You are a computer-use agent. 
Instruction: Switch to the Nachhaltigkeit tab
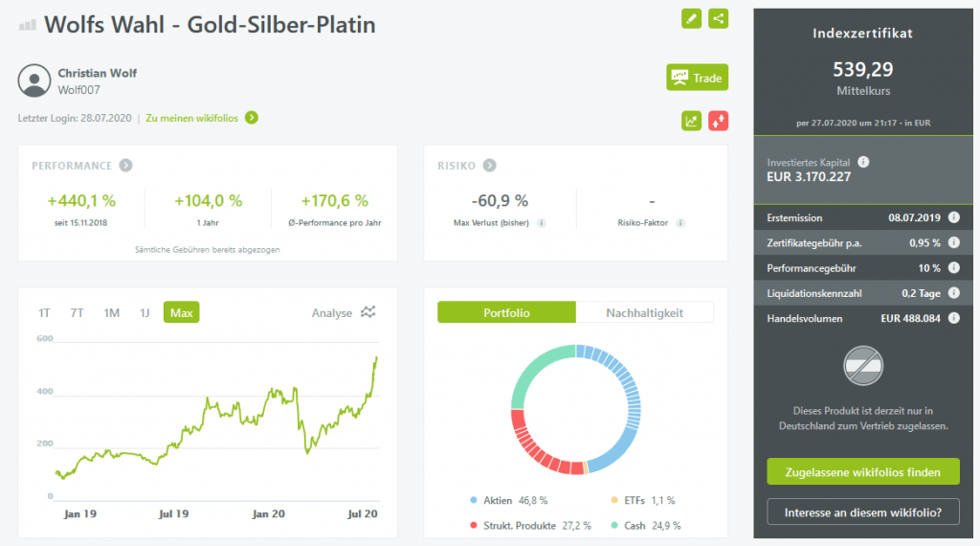click(644, 312)
